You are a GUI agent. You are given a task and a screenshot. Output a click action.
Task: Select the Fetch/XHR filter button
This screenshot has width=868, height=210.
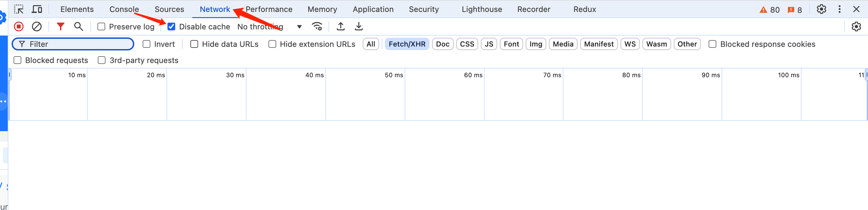click(x=407, y=44)
